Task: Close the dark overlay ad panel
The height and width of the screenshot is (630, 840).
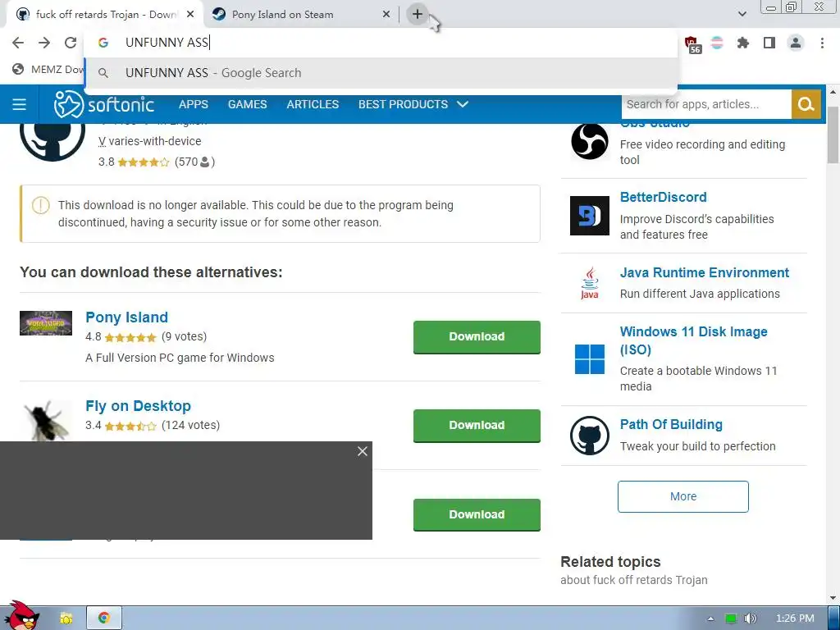Action: (x=363, y=452)
